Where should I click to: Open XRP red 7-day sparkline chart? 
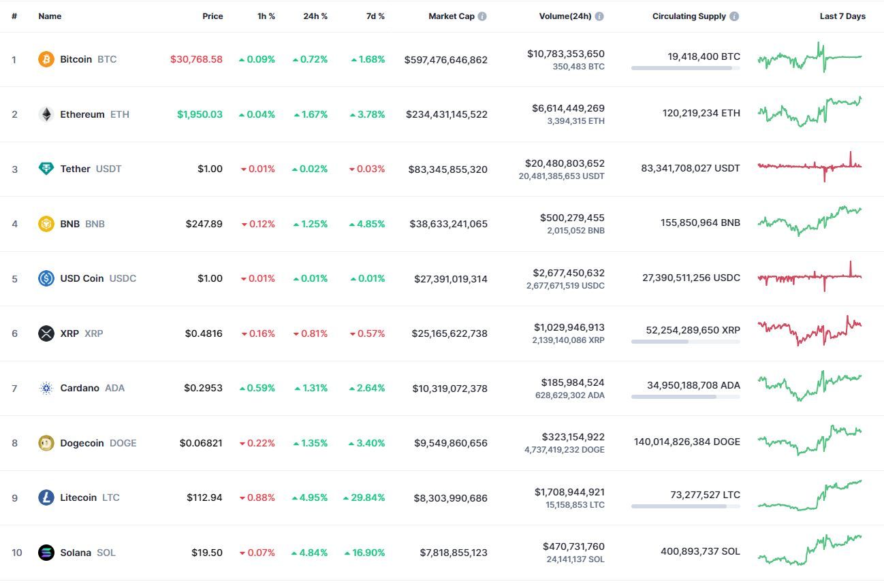(810, 330)
